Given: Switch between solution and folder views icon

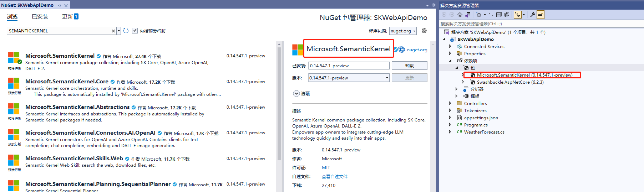Looking at the screenshot, I should pyautogui.click(x=468, y=15).
